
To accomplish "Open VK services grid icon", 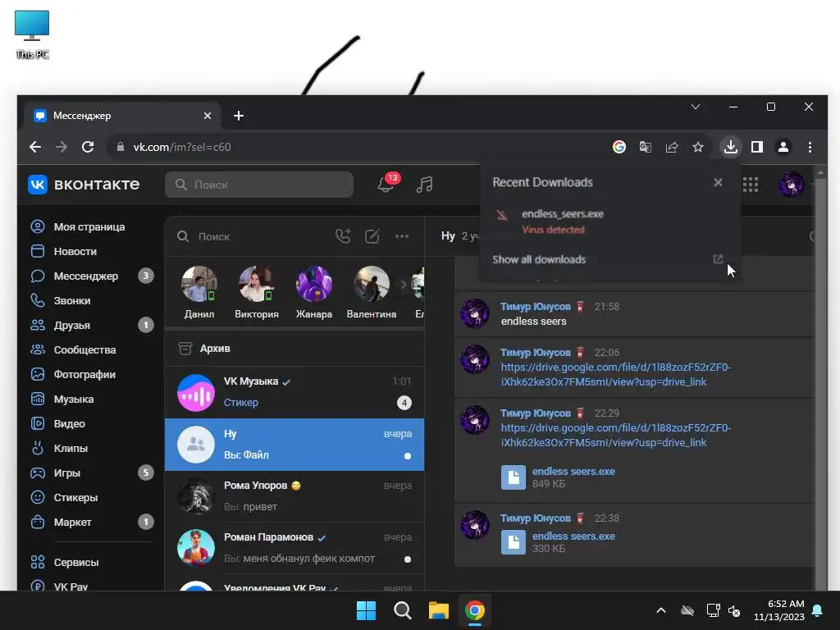I will (750, 185).
